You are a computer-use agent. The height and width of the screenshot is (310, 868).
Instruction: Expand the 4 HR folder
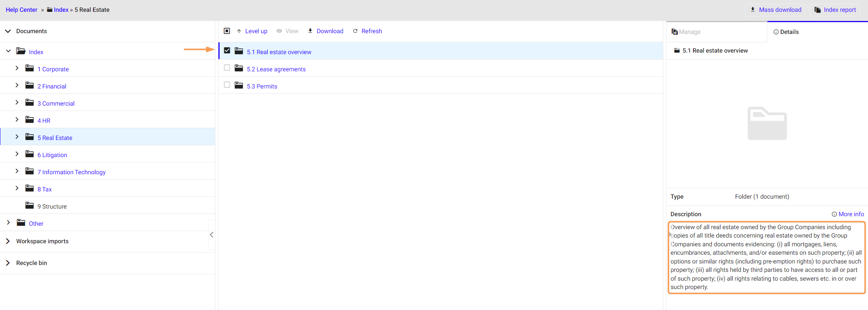coord(17,120)
